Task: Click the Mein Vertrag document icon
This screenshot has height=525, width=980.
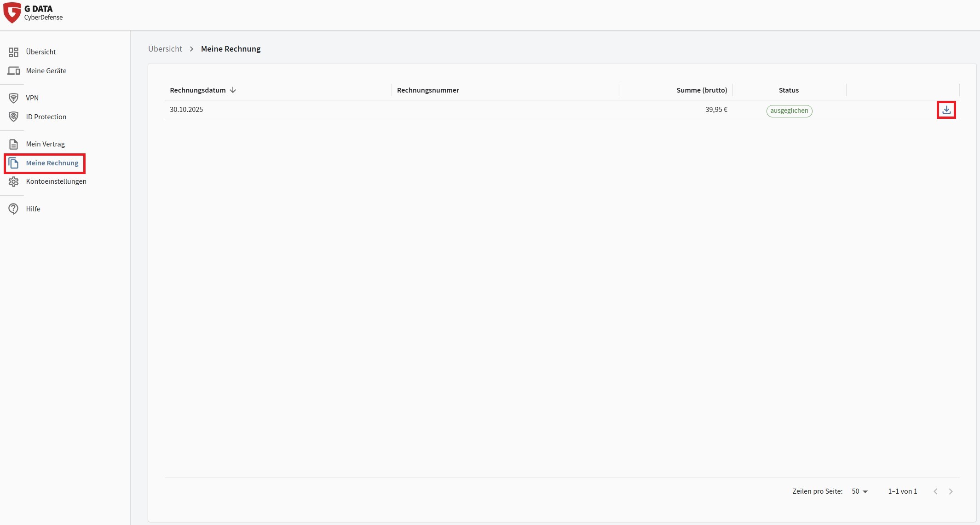Action: tap(14, 144)
